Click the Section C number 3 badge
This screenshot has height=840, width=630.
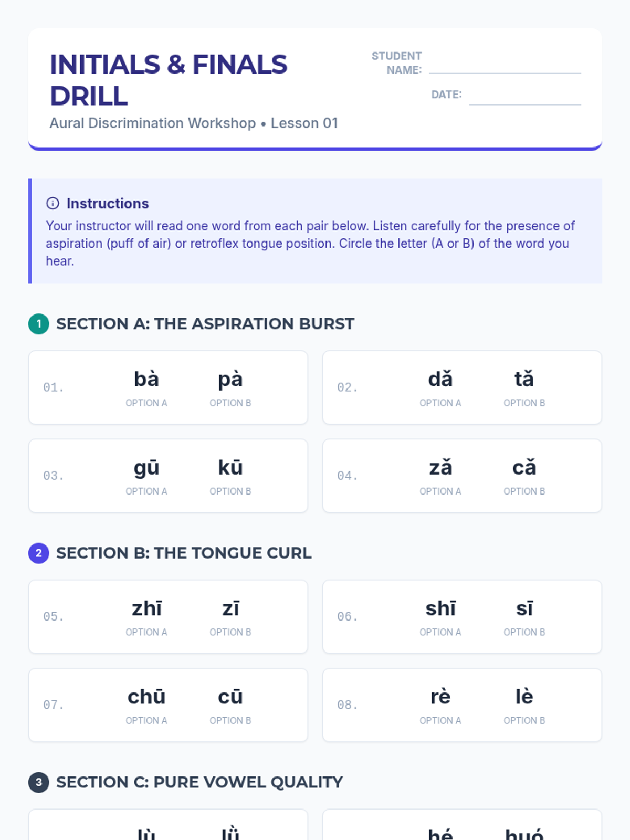(39, 782)
